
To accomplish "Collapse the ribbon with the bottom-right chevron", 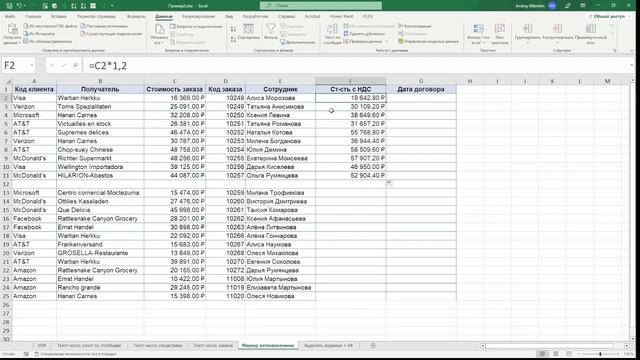I will click(632, 50).
